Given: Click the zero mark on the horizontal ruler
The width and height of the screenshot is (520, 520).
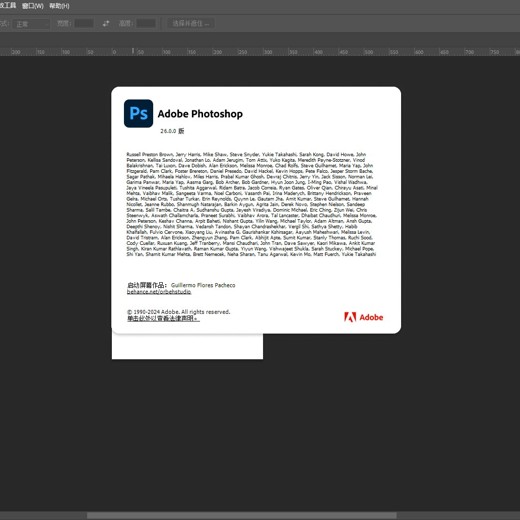Looking at the screenshot, I should [114, 52].
